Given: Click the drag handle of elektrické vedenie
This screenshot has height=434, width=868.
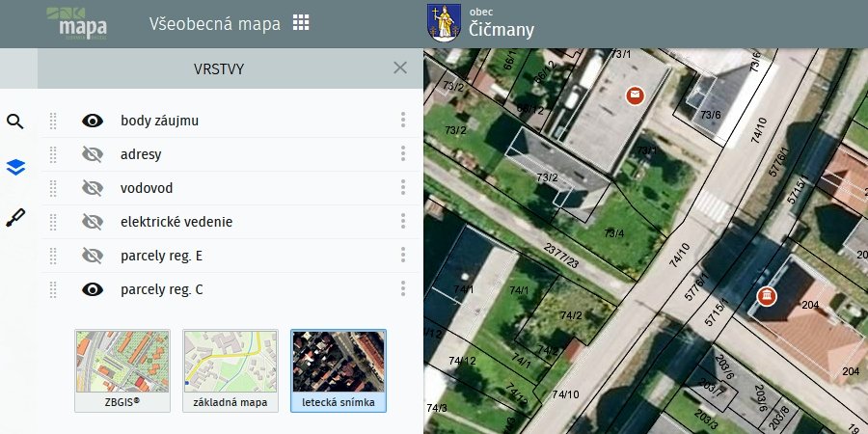Looking at the screenshot, I should pyautogui.click(x=53, y=222).
